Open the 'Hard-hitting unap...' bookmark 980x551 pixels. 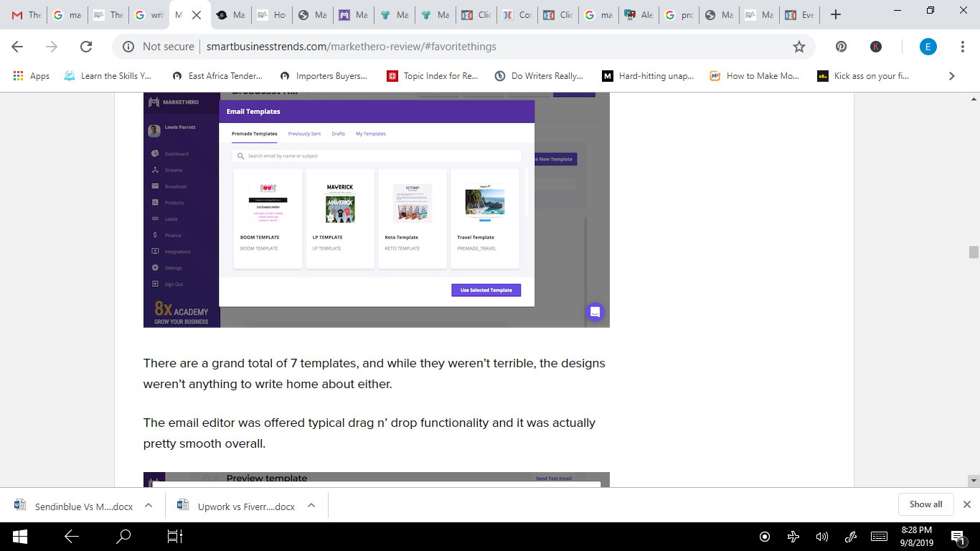[x=648, y=76]
